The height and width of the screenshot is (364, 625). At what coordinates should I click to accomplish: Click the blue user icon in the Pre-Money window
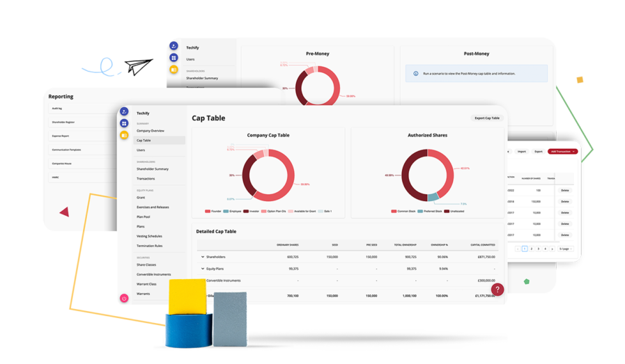click(173, 46)
